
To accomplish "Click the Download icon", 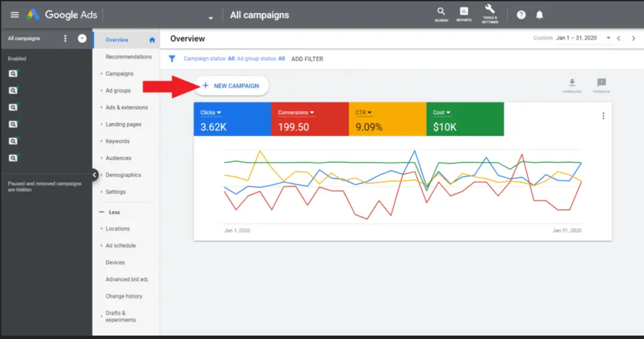I will tap(572, 85).
